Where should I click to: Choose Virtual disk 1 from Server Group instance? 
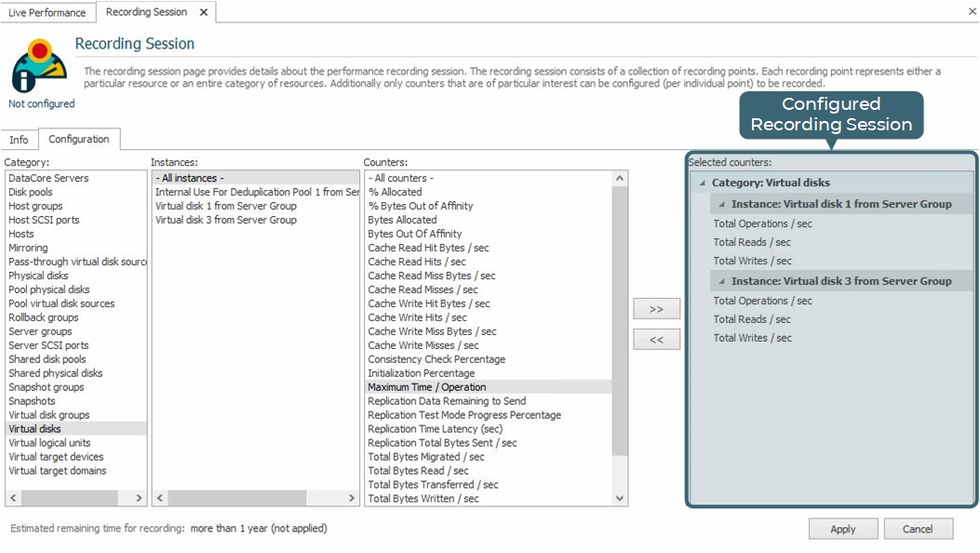226,206
